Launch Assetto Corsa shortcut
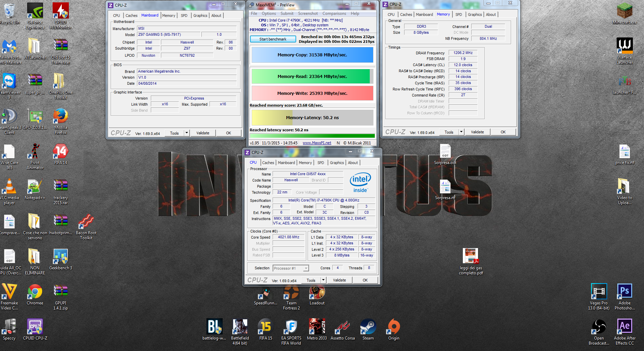This screenshot has height=351, width=644. coord(343,329)
